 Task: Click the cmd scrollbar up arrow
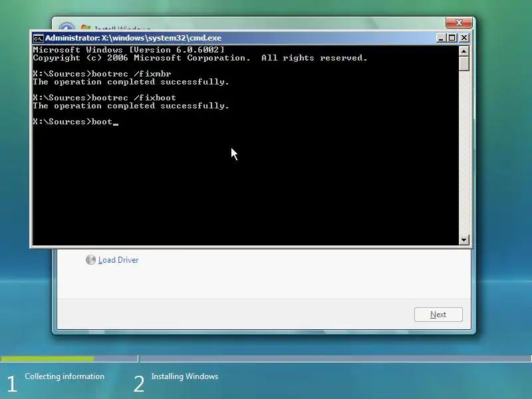pos(464,51)
